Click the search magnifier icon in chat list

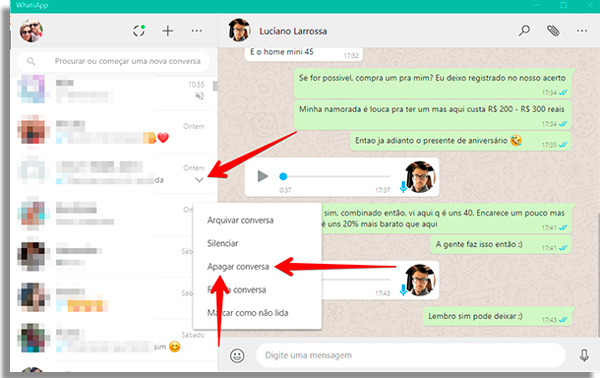coord(31,61)
